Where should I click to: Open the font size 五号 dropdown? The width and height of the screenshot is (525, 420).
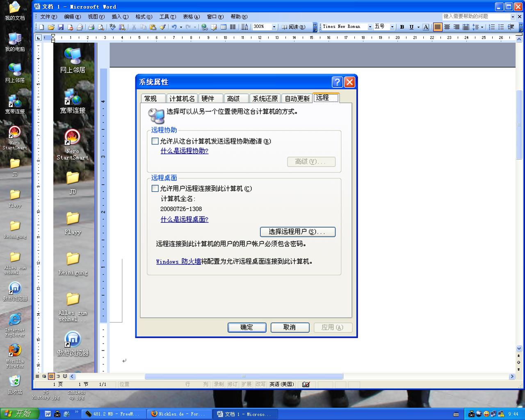click(392, 27)
